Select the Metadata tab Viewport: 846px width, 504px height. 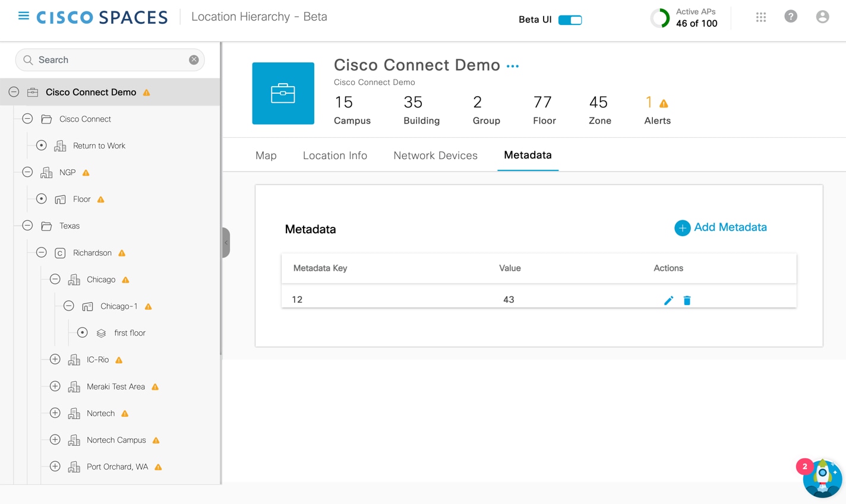click(x=528, y=155)
